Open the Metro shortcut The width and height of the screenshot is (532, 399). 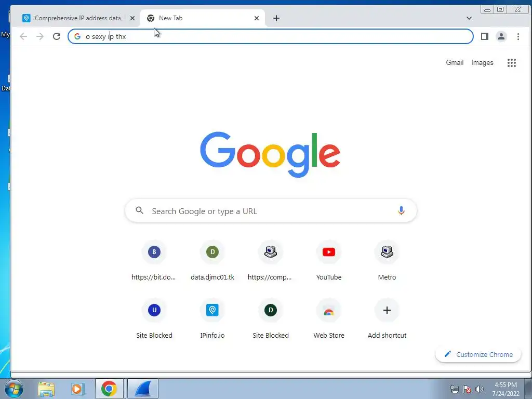coord(387,261)
